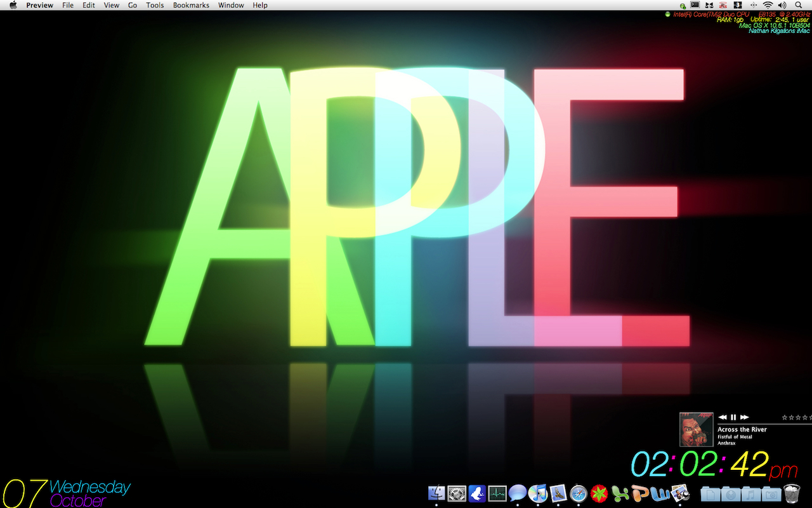Skip to next track in music widget

tap(745, 417)
